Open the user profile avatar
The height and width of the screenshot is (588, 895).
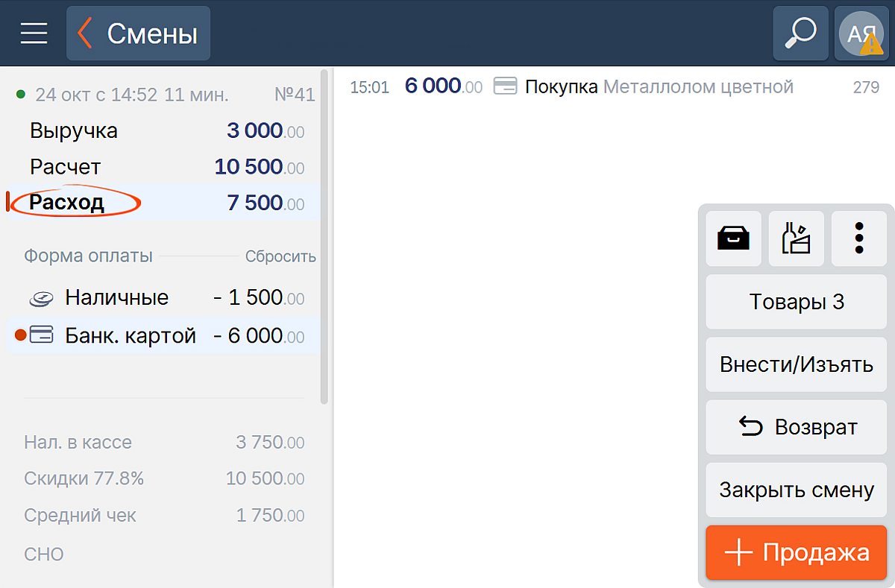[x=862, y=34]
